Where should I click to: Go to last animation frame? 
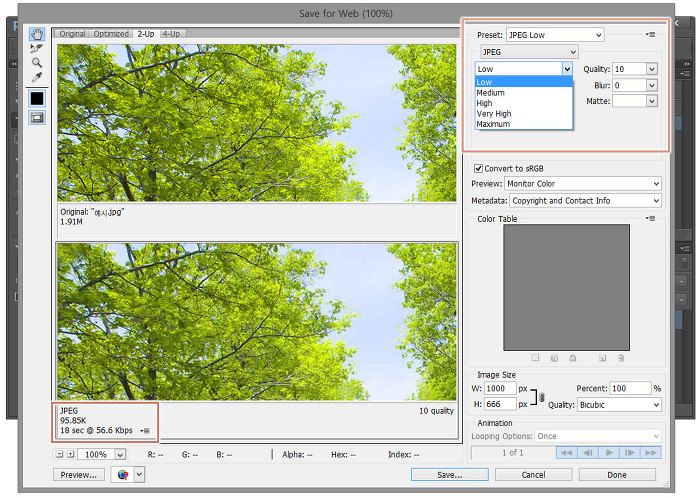pos(651,452)
